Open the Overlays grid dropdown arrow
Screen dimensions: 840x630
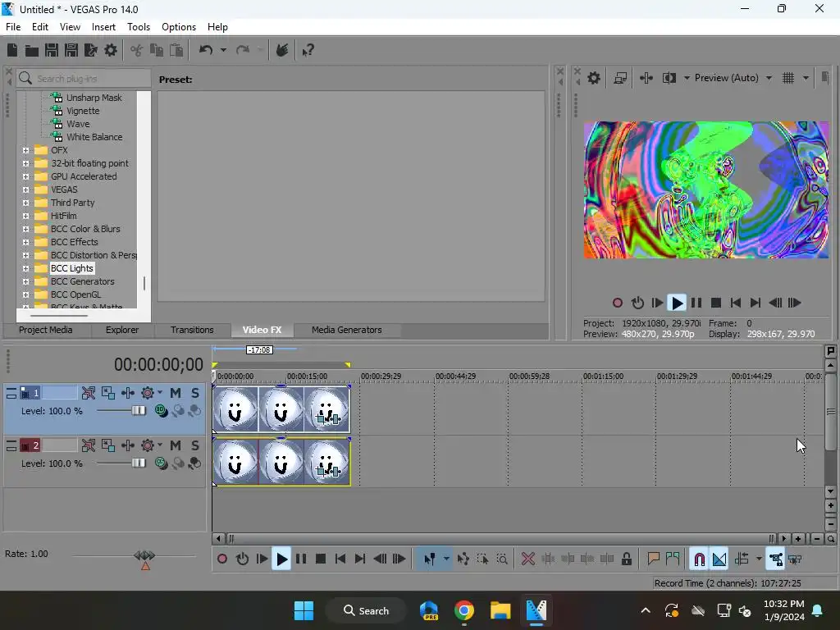(x=806, y=78)
